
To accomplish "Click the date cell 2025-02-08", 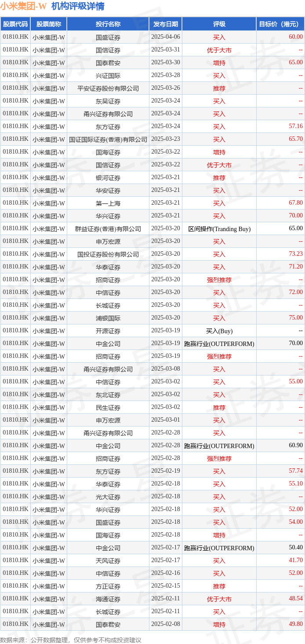I will (x=166, y=624).
